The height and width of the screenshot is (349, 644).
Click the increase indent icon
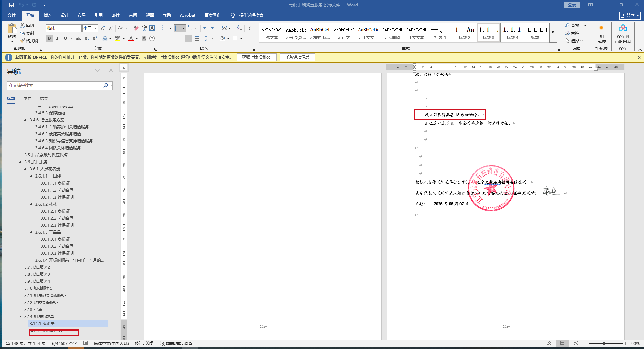tap(214, 28)
